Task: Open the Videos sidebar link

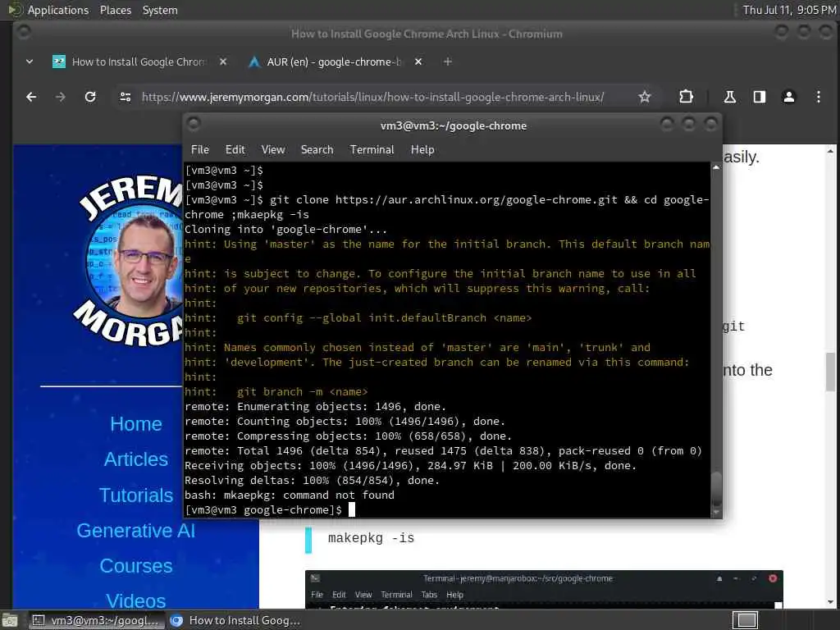Action: click(x=136, y=601)
